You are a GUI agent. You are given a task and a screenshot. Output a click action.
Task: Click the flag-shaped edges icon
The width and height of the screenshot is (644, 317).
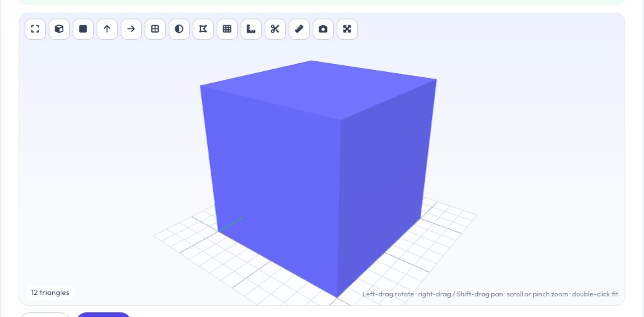click(x=203, y=29)
